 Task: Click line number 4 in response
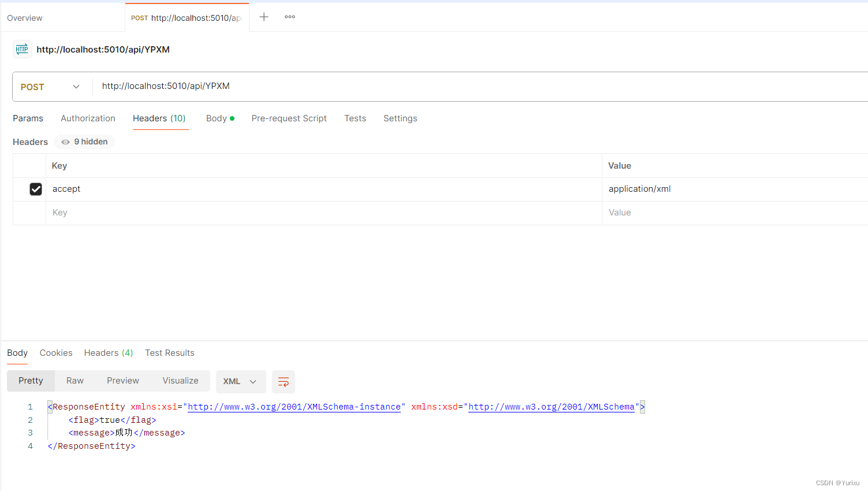pos(31,446)
